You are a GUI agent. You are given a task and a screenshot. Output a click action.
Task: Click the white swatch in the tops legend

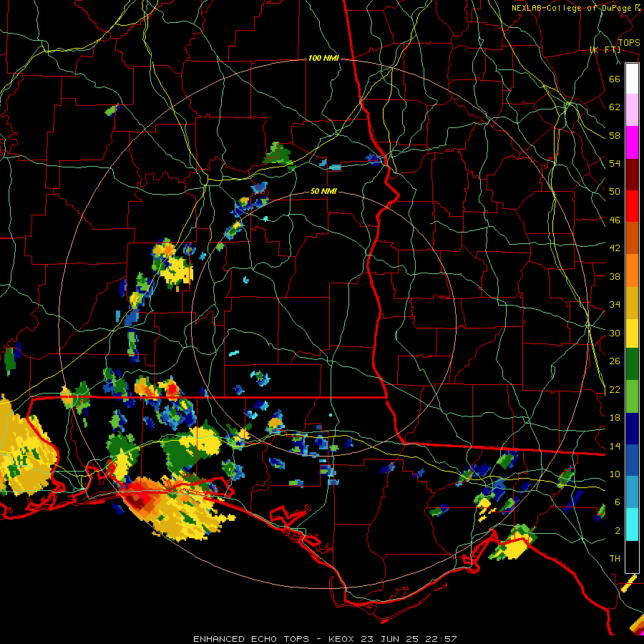coord(632,79)
